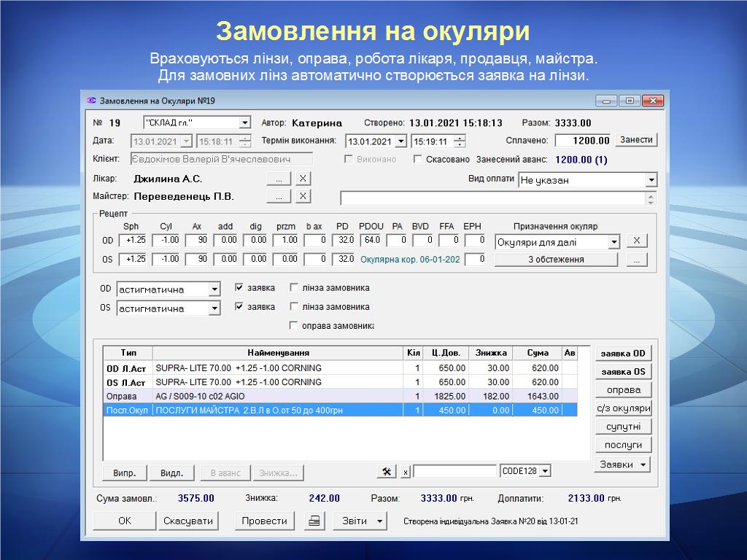The height and width of the screenshot is (560, 747).
Task: Open the Звіти reports menu
Action: coord(360,521)
